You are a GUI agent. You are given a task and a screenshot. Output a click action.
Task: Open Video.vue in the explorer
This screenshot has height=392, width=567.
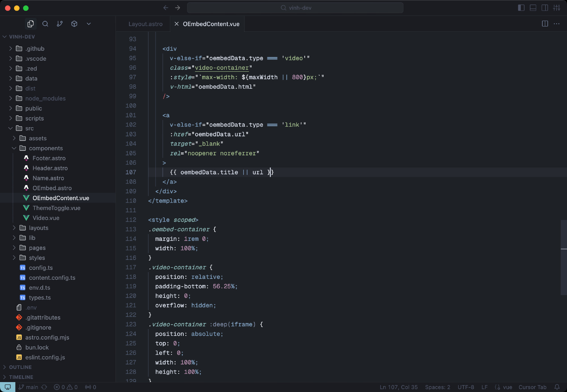pyautogui.click(x=58, y=218)
